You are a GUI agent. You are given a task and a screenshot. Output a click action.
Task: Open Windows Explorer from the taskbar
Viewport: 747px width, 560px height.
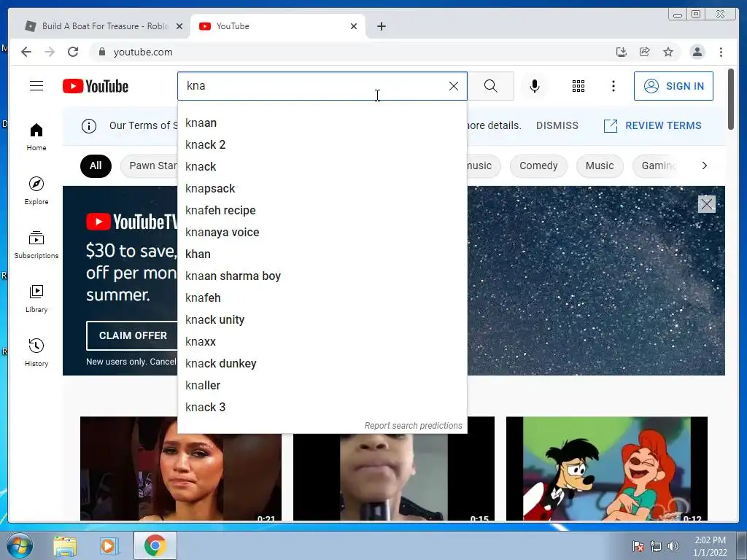click(65, 546)
